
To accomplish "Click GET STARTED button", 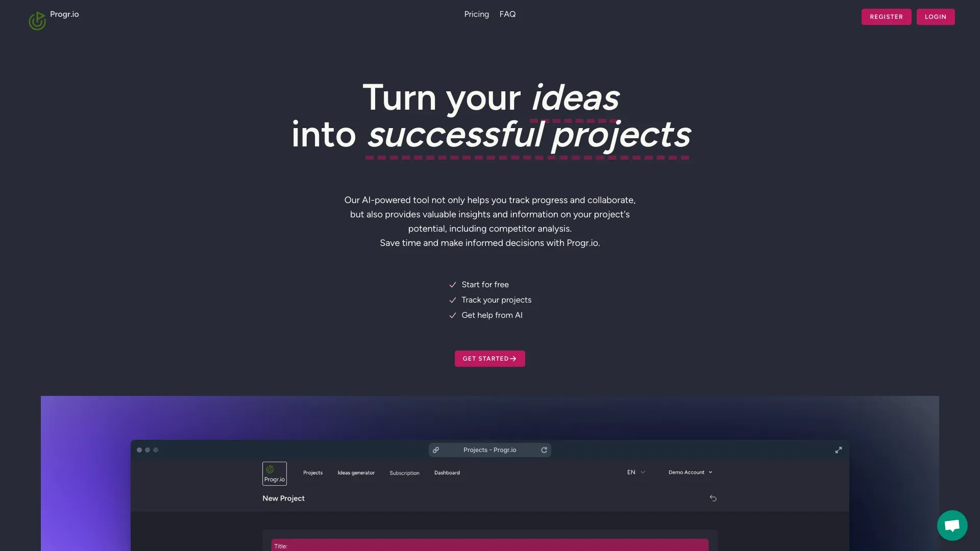I will click(x=489, y=359).
